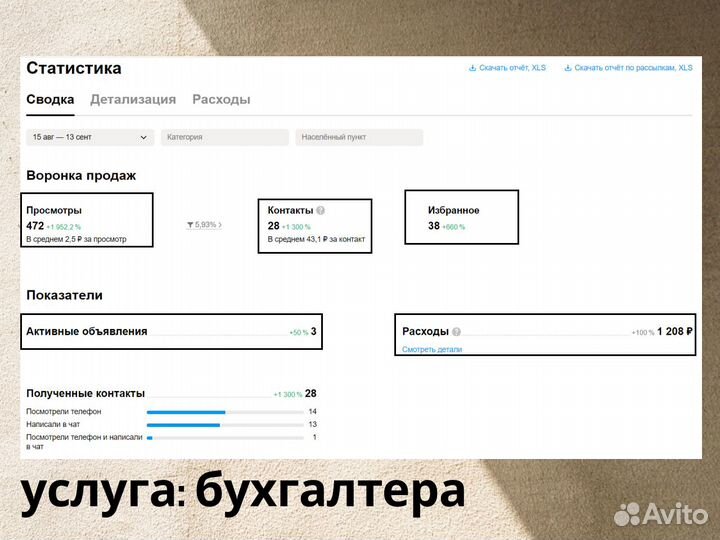Screen dimensions: 720x540
Task: Click the Полученные контакты heading
Action: [85, 394]
